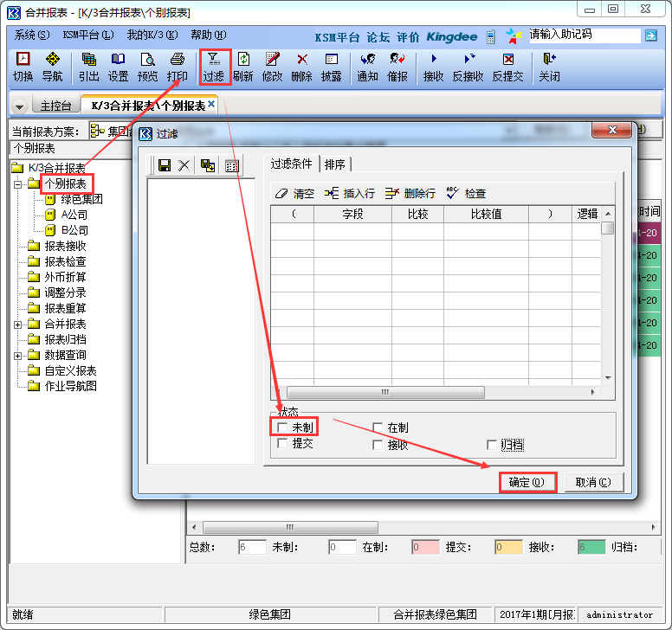Expand the 数据查询 tree node
Image resolution: width=672 pixels, height=630 pixels.
pos(18,356)
